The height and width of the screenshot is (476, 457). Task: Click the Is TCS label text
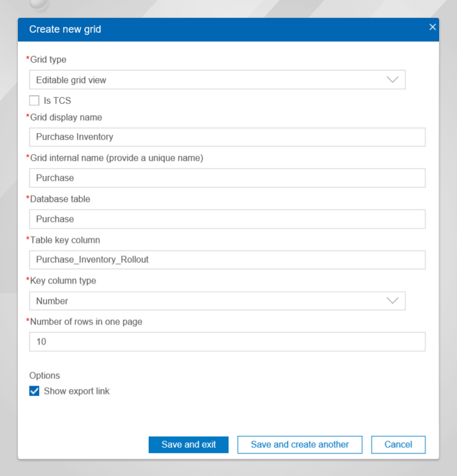[57, 100]
